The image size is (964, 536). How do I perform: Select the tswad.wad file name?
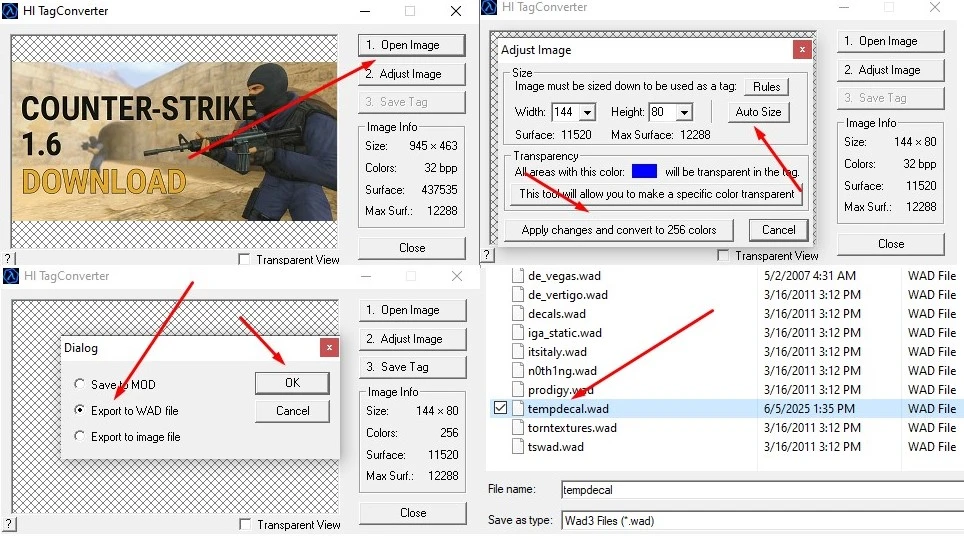[556, 447]
